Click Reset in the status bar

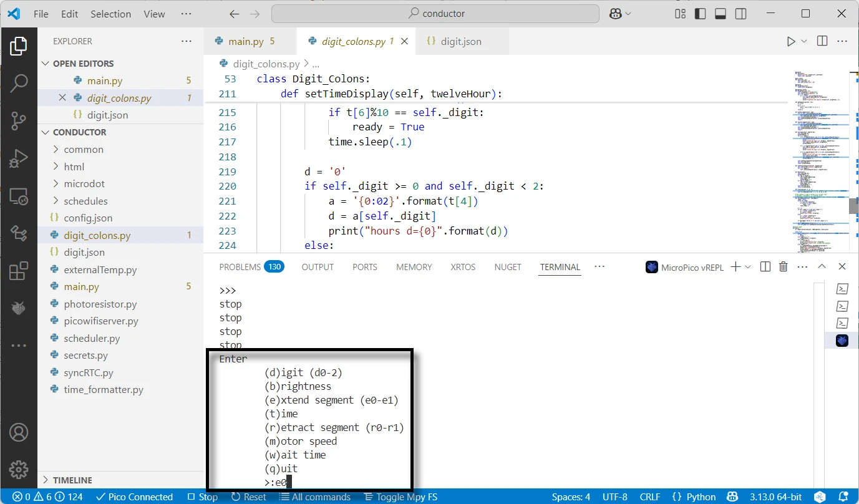pos(249,497)
